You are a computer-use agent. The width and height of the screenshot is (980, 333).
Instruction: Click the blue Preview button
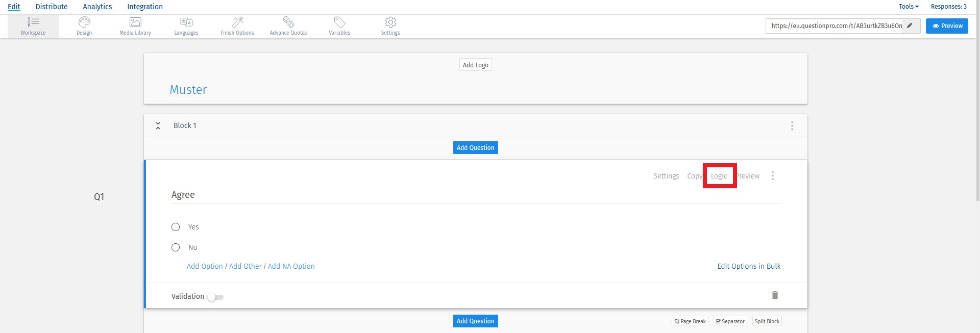point(947,26)
